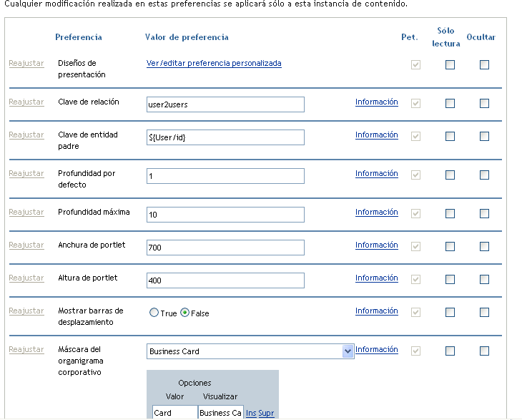Check Ocultar for Profundidad máxima row
Image resolution: width=522 pixels, height=420 pixels.
(x=484, y=213)
